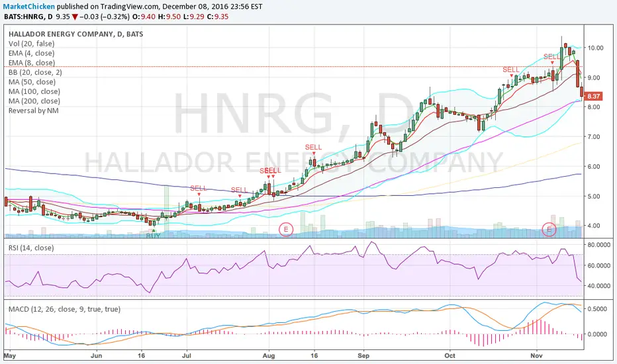This screenshot has width=617, height=364.
Task: Click the Aug label on time axis
Action: [x=269, y=356]
